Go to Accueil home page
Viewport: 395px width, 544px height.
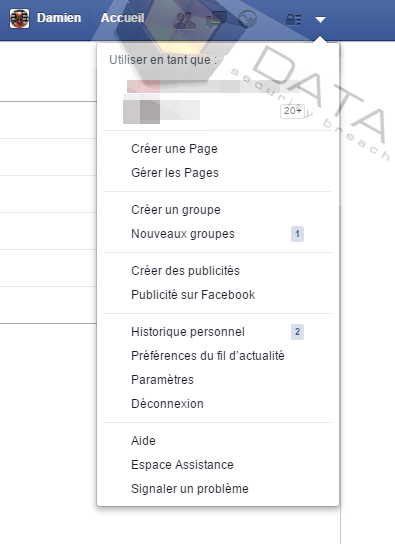122,18
